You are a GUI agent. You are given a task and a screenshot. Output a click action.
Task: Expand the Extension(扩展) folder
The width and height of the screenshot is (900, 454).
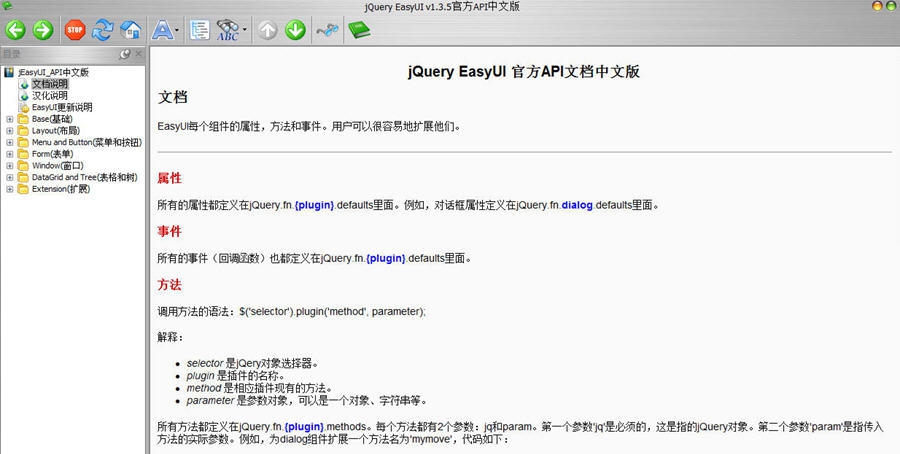point(9,189)
